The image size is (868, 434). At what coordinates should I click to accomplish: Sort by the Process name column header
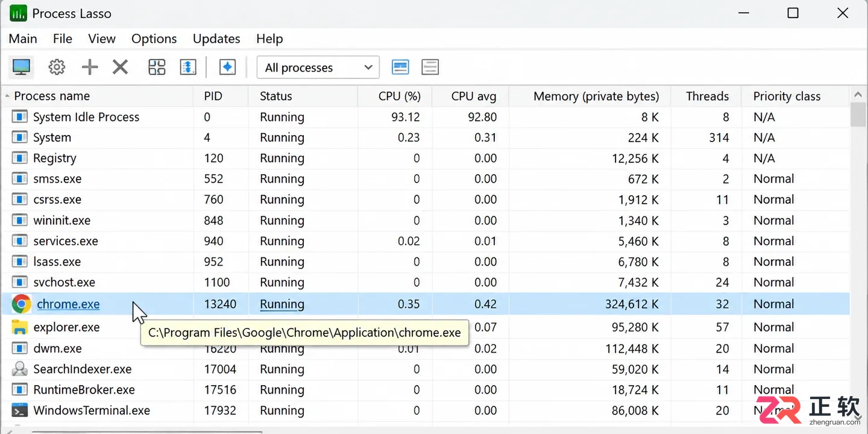(97, 96)
